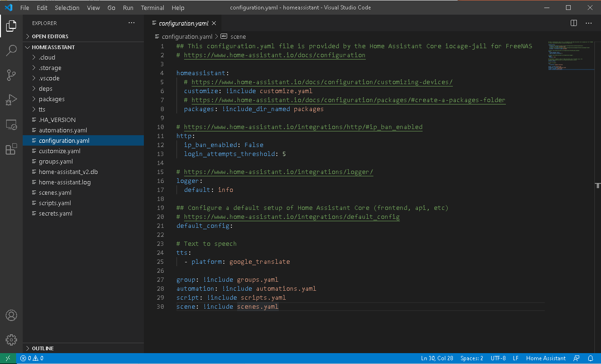The height and width of the screenshot is (364, 601).
Task: Open the Edit menu
Action: pos(42,8)
